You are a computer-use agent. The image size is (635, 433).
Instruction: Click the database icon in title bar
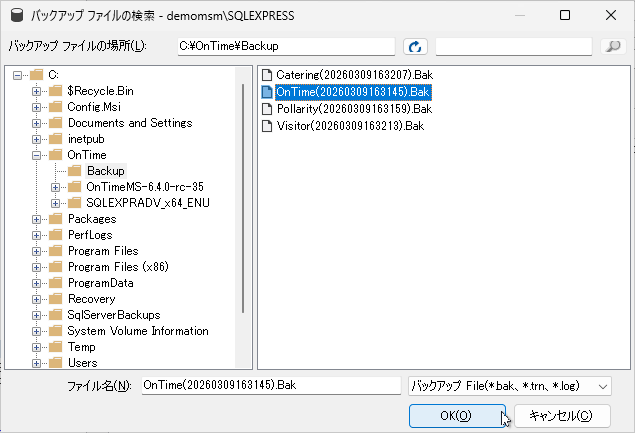pos(17,16)
